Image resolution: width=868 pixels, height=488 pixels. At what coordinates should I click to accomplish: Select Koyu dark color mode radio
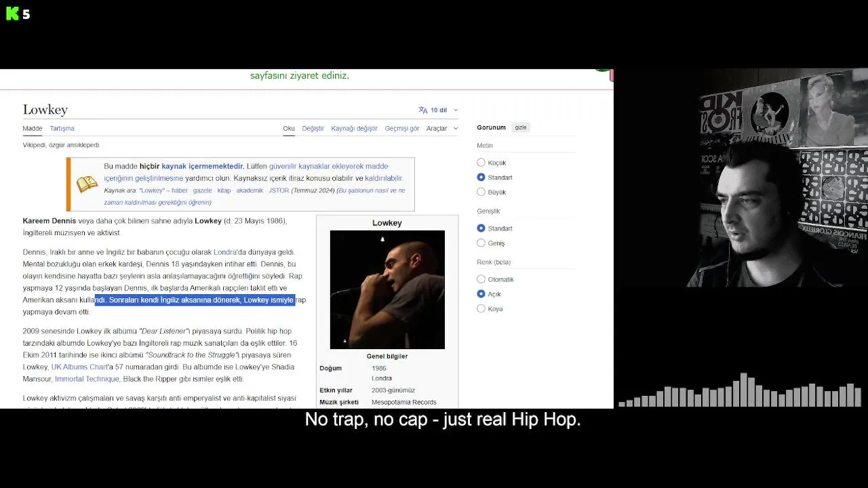click(x=481, y=309)
